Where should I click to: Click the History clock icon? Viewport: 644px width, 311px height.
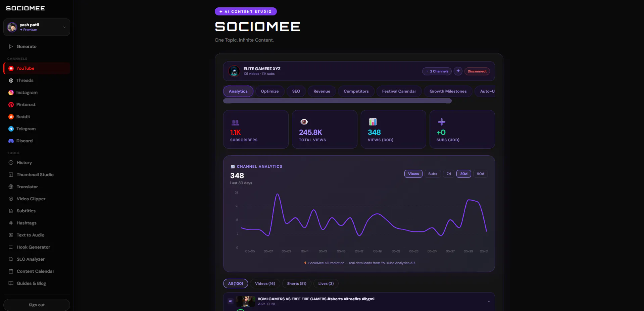pyautogui.click(x=11, y=163)
